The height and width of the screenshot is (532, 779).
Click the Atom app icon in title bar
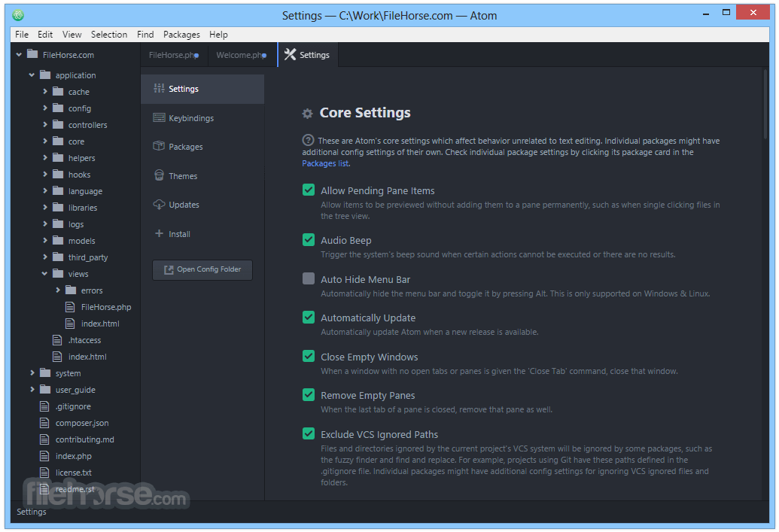click(x=18, y=15)
